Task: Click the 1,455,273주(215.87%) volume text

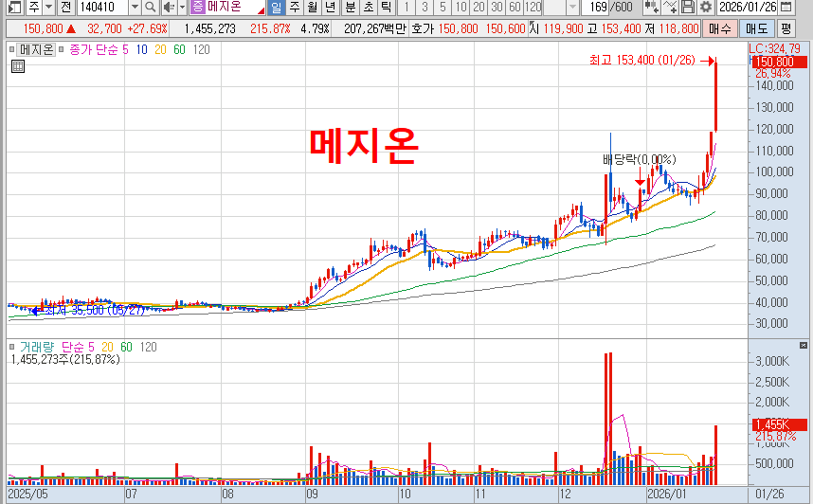Action: [65, 359]
